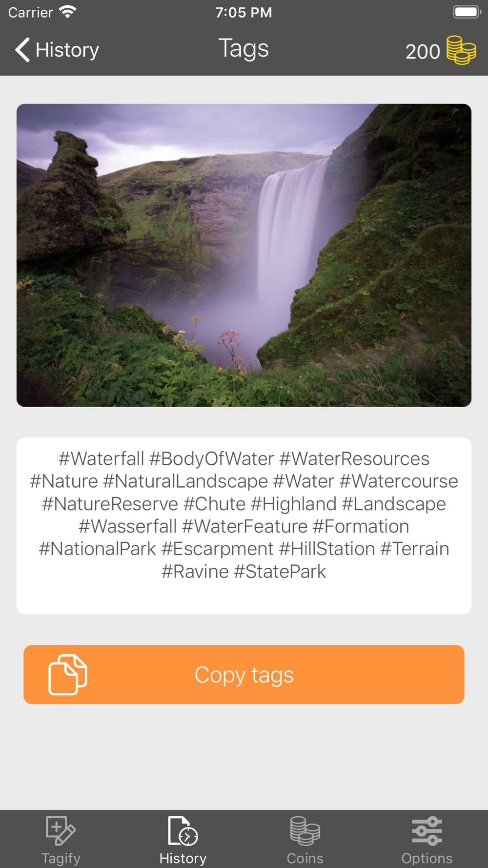Screen dimensions: 488x868
Task: Switch to the Coins tab label
Action: tap(305, 858)
